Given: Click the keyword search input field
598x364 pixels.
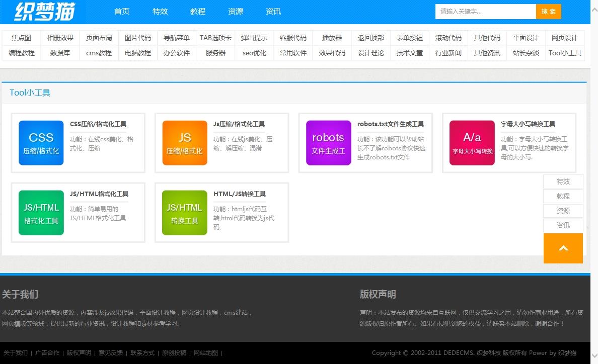Looking at the screenshot, I should [x=485, y=12].
